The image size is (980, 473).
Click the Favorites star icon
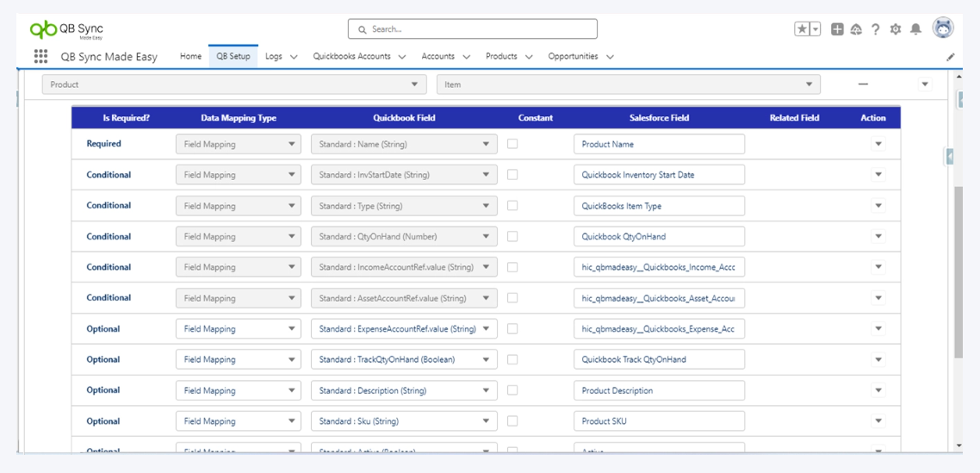802,29
